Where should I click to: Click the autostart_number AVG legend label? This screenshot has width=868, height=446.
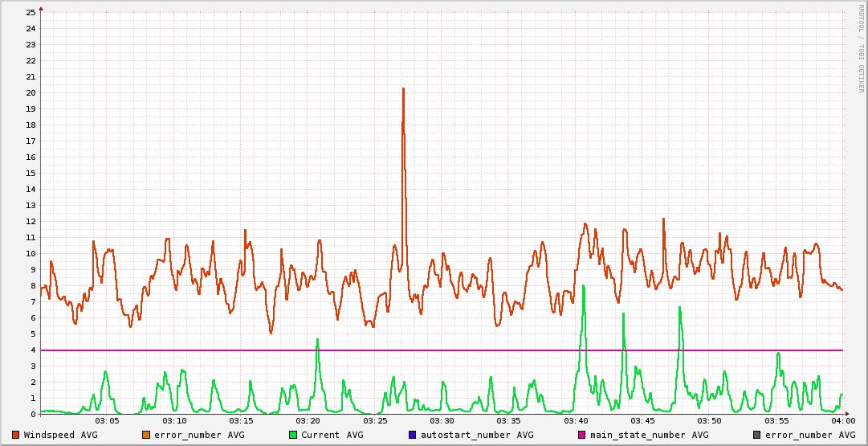(477, 435)
